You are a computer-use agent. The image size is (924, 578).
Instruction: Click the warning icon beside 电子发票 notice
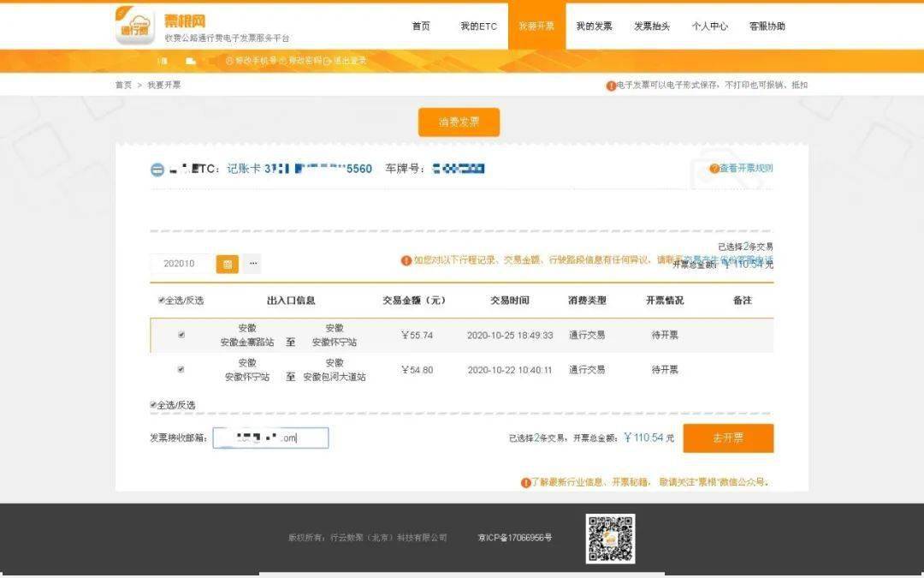pyautogui.click(x=611, y=86)
